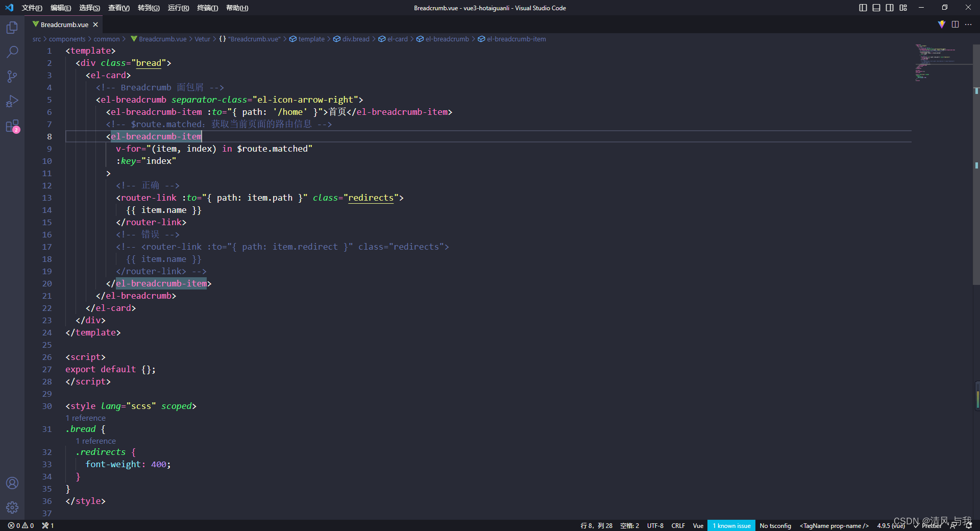Click the 1 reference CodeLens above .bread
980x531 pixels.
coord(85,418)
